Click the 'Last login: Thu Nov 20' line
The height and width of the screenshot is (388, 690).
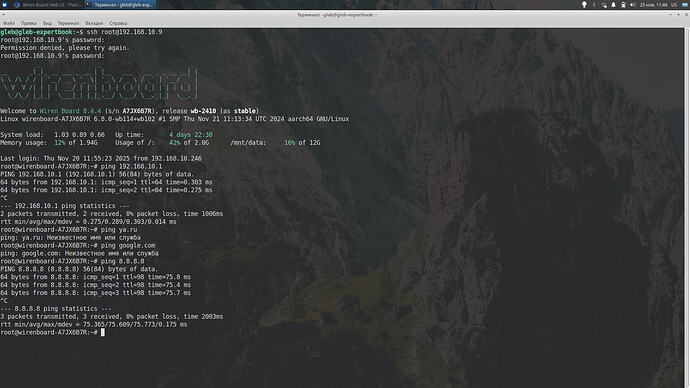(x=101, y=159)
